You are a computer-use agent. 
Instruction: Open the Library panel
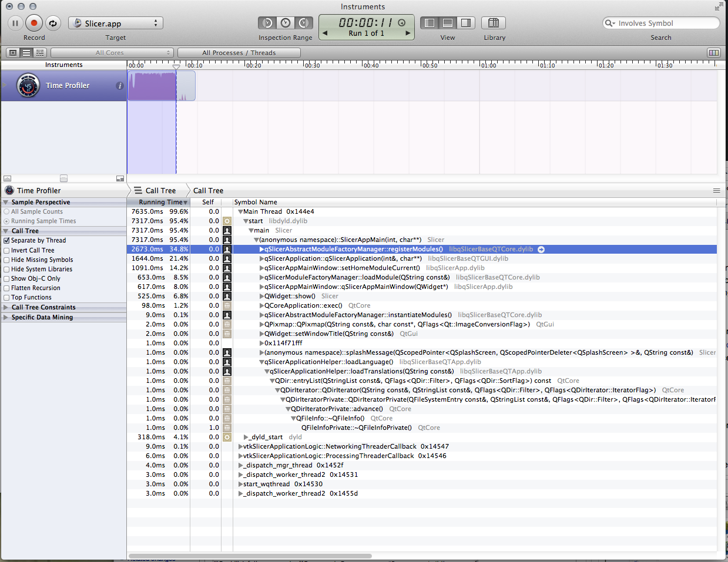[x=494, y=23]
